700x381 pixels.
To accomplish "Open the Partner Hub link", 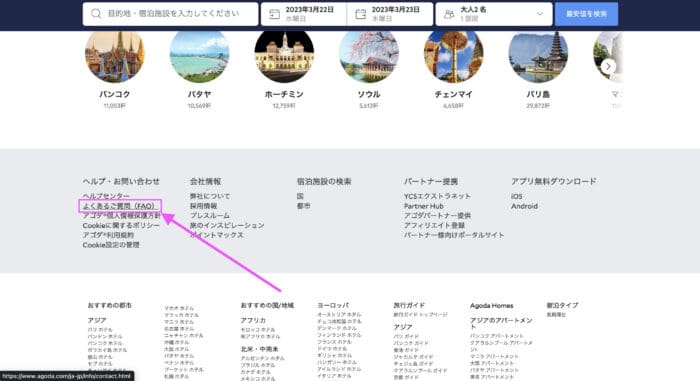I will click(424, 206).
